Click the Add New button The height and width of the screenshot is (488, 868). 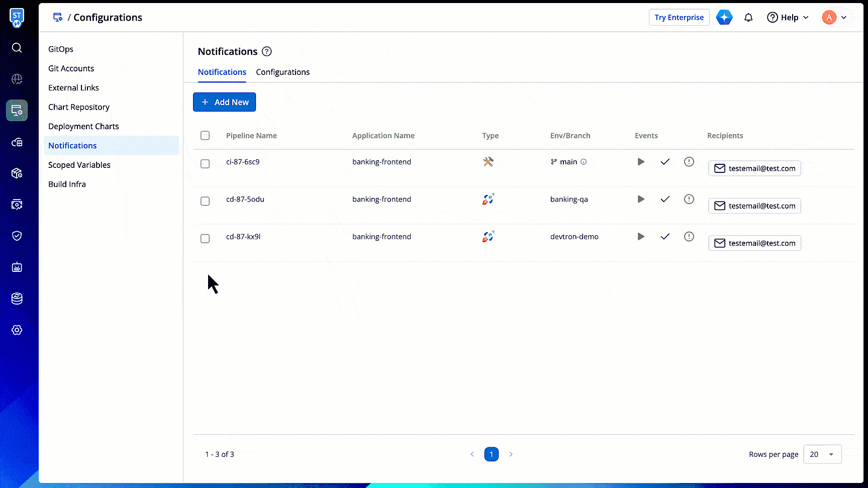coord(225,102)
